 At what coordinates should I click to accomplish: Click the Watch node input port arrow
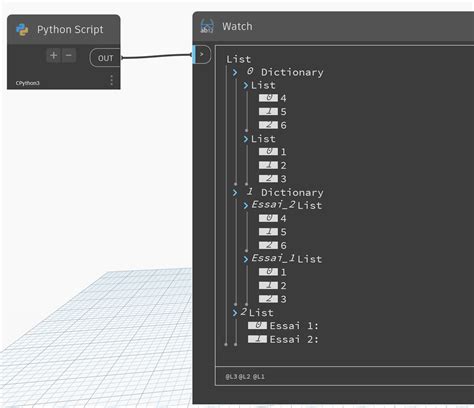[x=202, y=54]
